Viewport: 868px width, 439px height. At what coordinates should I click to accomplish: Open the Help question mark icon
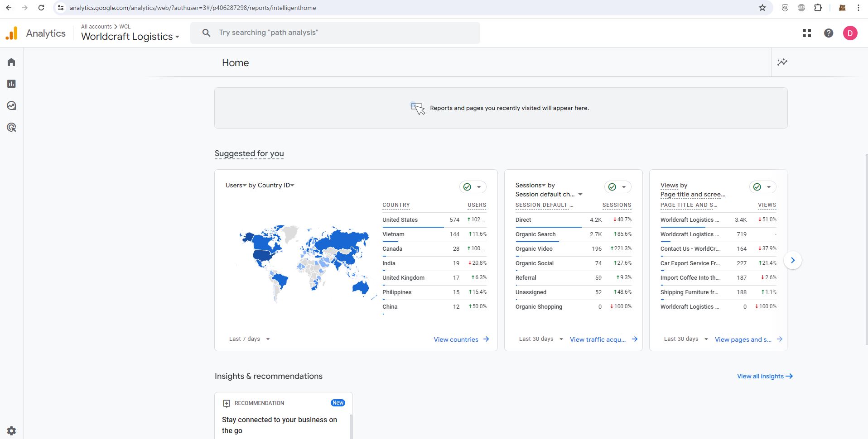[x=829, y=33]
